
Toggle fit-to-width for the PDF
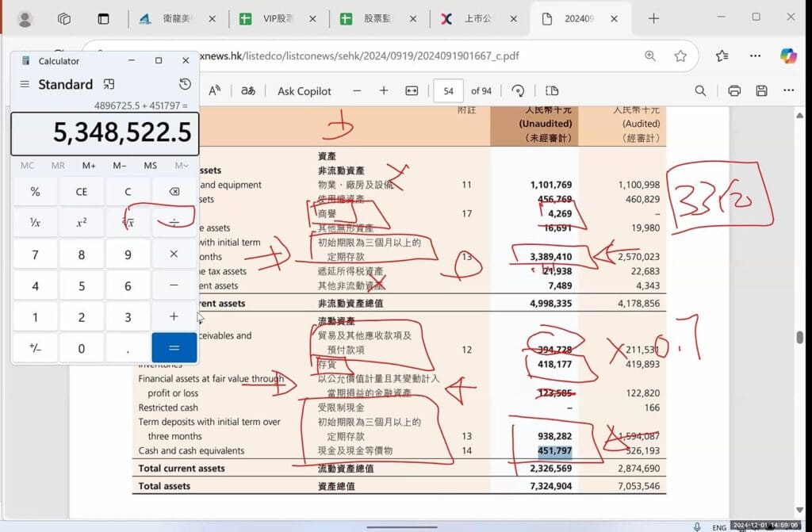[412, 90]
